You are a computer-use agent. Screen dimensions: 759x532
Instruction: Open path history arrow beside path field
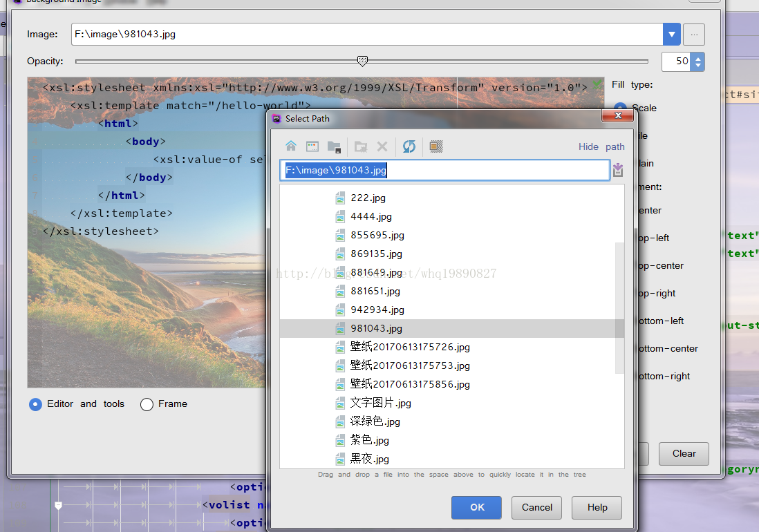point(618,170)
